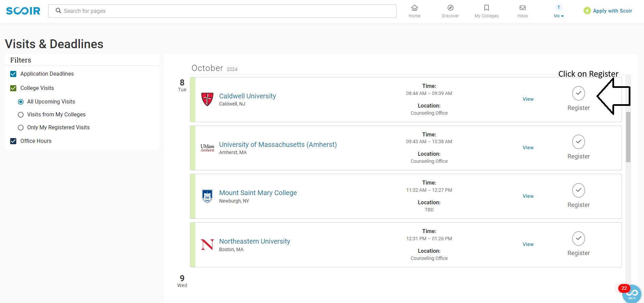View the Mount Saint Mary College visit

[528, 196]
